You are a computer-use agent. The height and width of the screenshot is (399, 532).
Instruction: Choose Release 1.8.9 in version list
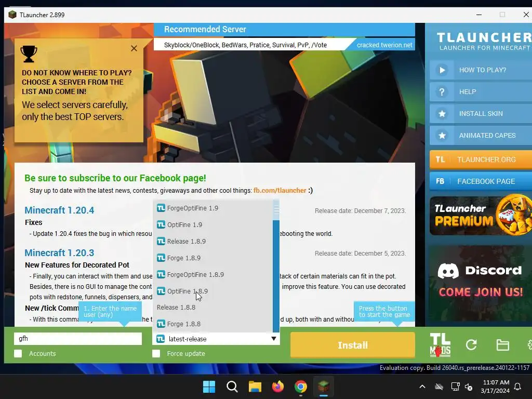(213, 241)
